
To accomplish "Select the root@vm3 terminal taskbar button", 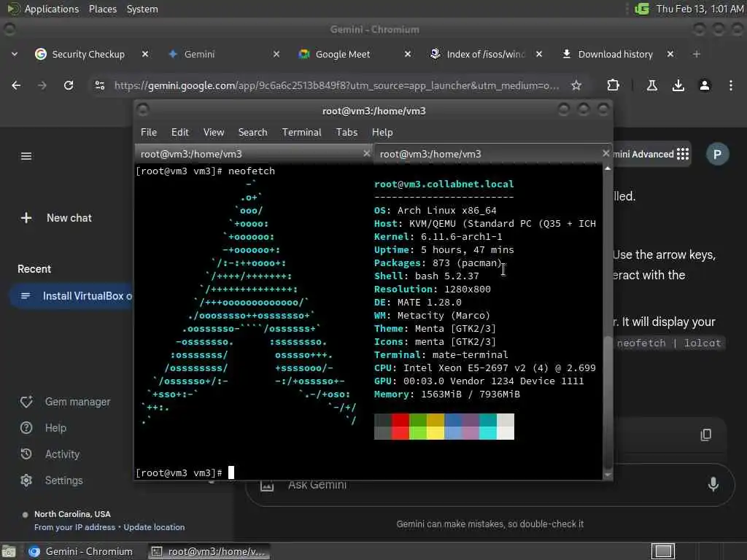I will tap(209, 551).
